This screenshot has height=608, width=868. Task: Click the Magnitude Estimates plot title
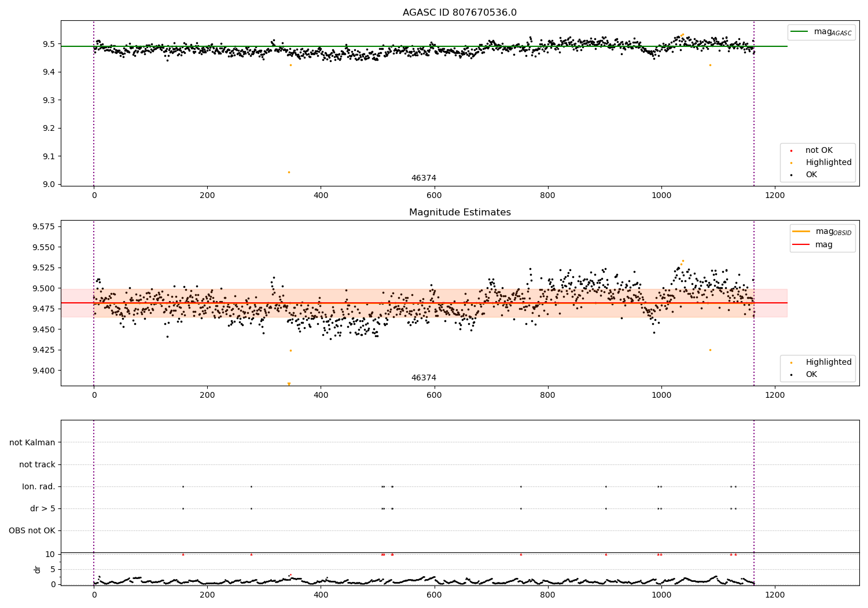[x=459, y=213]
